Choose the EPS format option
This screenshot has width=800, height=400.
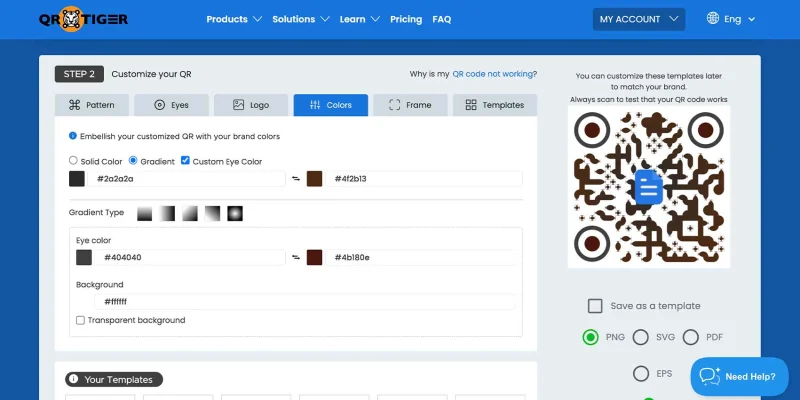pos(641,373)
